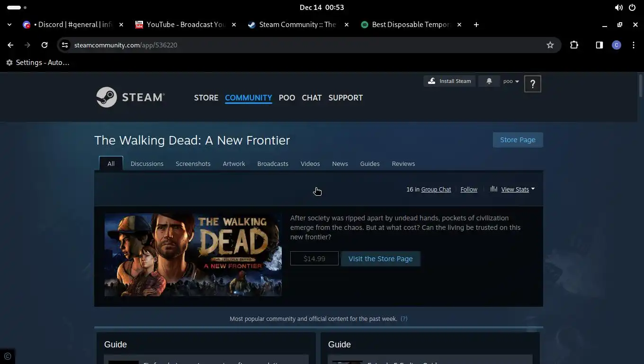This screenshot has height=364, width=644.
Task: Open site information icon in address bar
Action: (65, 45)
